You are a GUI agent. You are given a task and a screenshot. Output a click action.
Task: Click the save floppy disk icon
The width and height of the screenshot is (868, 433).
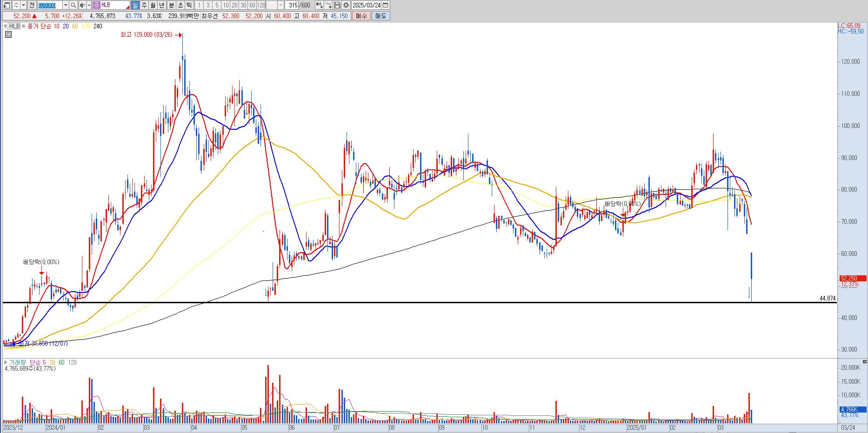(x=337, y=5)
